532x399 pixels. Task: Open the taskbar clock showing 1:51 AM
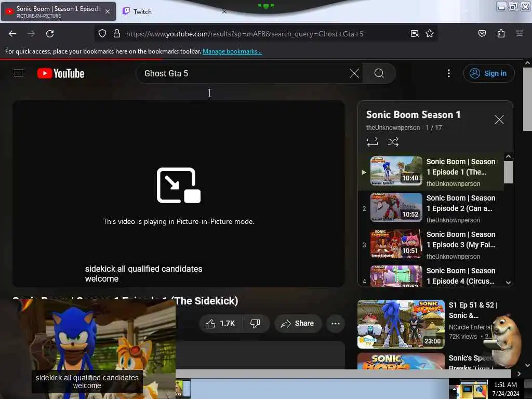(x=505, y=389)
